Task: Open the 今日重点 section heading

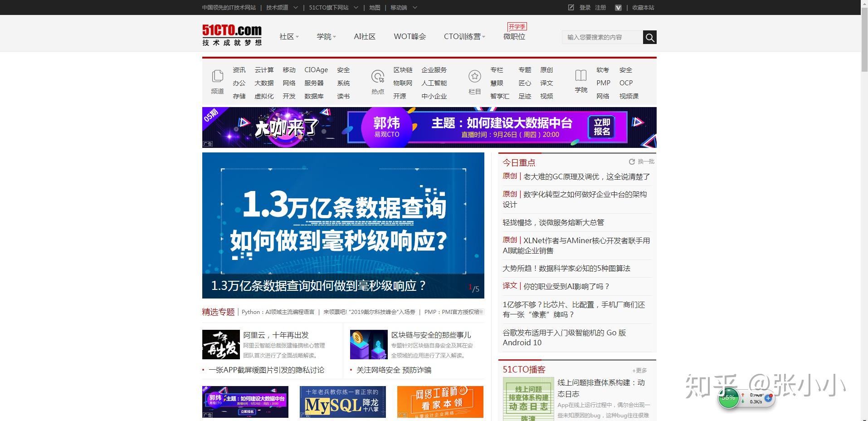Action: point(519,162)
